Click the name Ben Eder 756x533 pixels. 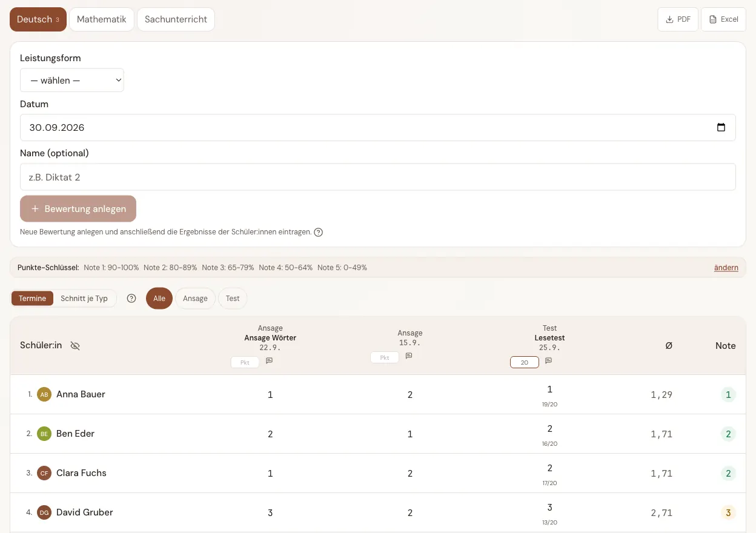[x=75, y=434]
